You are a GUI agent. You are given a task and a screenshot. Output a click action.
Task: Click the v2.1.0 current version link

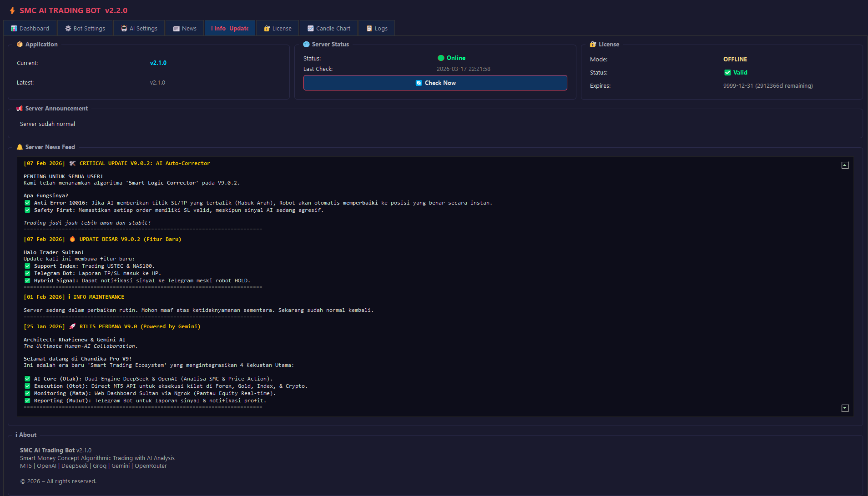(x=158, y=63)
